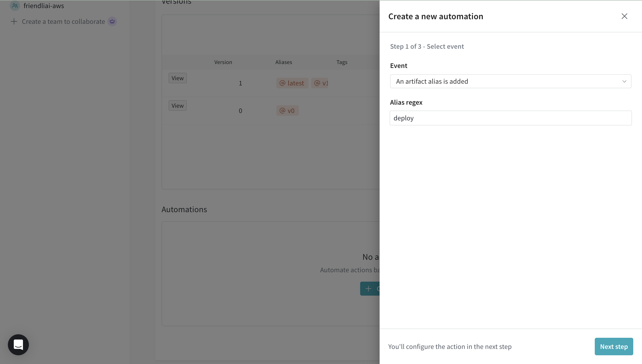Select the v0 alias tag
The image size is (642, 364).
287,110
